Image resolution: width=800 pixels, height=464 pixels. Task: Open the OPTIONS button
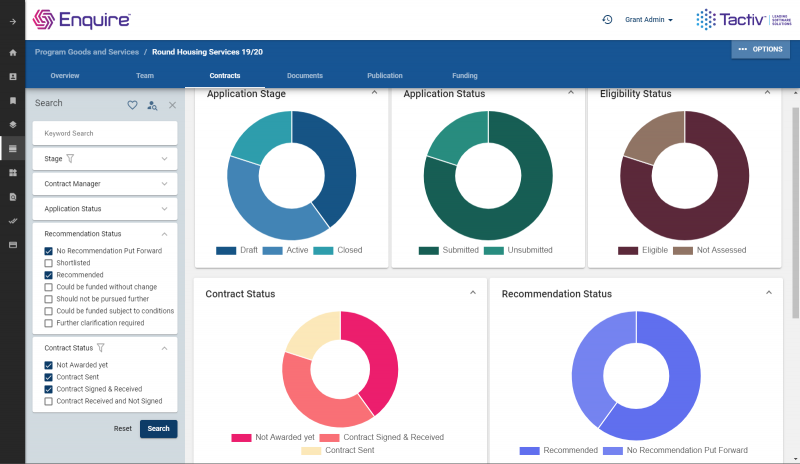pos(760,50)
